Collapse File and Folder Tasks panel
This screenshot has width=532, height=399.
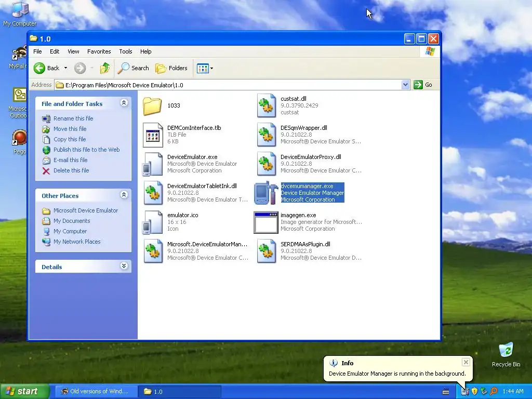124,103
